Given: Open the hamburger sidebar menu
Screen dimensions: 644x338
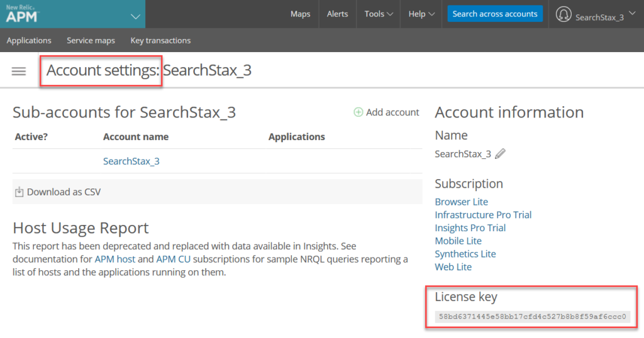Looking at the screenshot, I should point(18,72).
